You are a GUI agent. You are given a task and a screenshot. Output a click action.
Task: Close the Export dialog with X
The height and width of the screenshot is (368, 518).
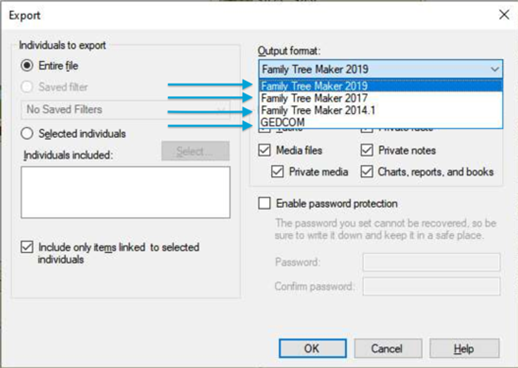click(x=504, y=14)
